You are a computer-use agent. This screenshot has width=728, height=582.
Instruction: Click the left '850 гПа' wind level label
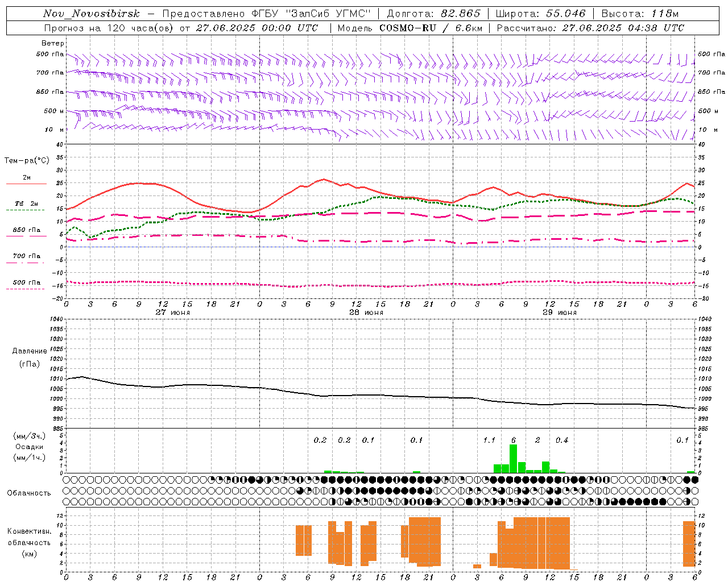50,92
